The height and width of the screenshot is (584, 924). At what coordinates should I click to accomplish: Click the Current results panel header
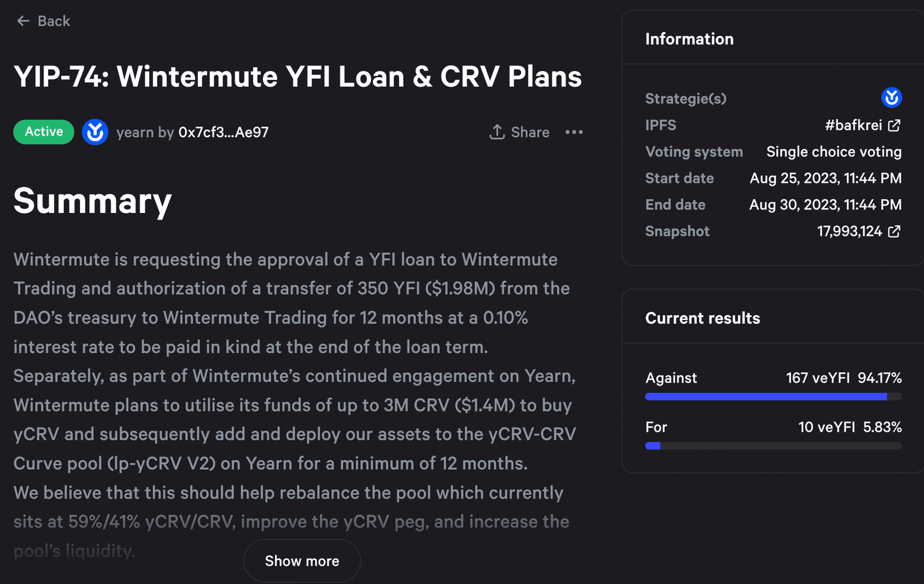tap(703, 318)
